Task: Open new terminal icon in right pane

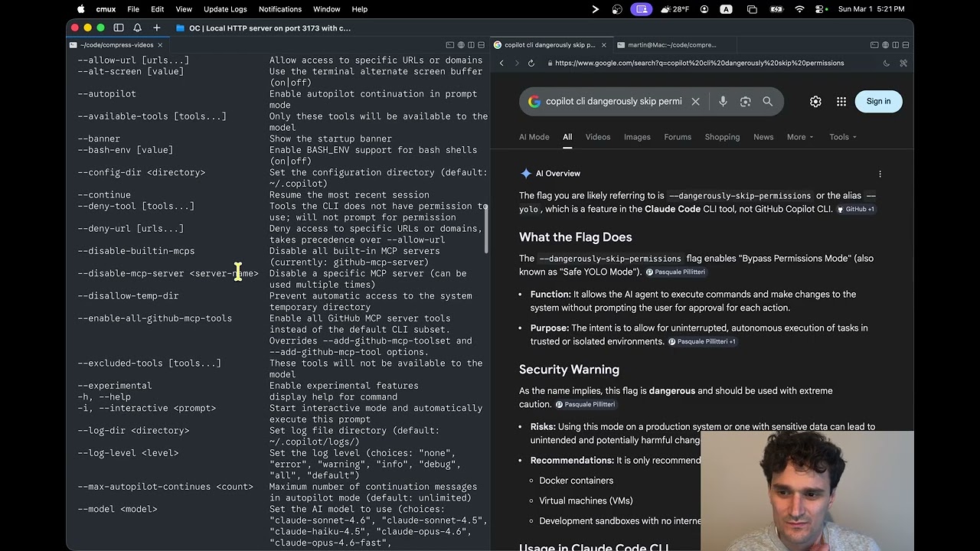Action: [x=874, y=45]
